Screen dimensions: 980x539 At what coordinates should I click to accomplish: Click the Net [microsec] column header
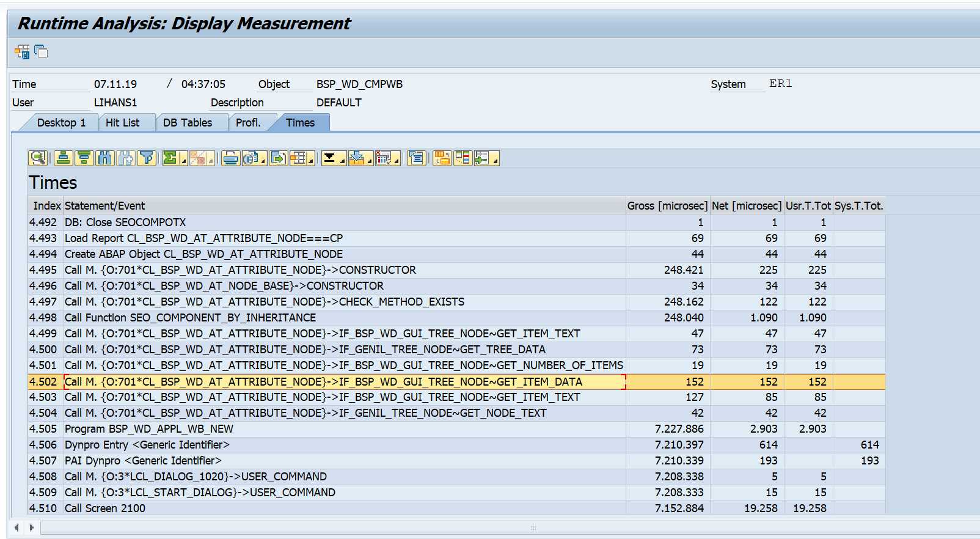point(747,206)
